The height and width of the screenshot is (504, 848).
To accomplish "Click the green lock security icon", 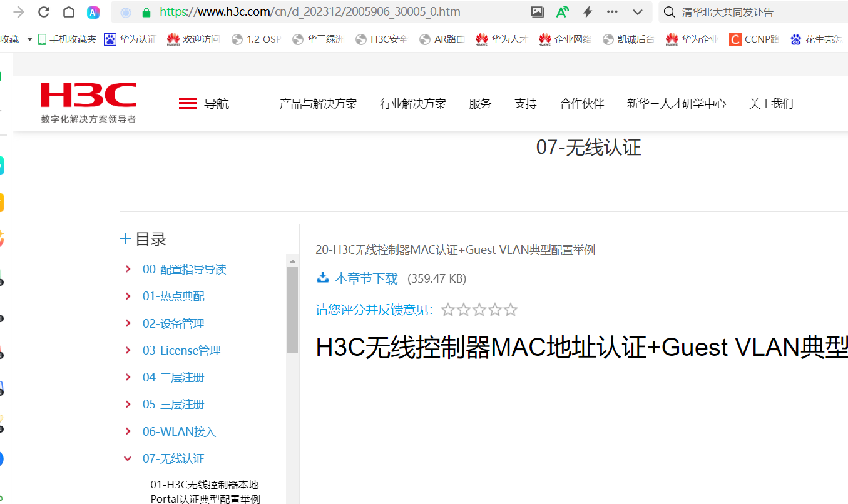I will 146,12.
